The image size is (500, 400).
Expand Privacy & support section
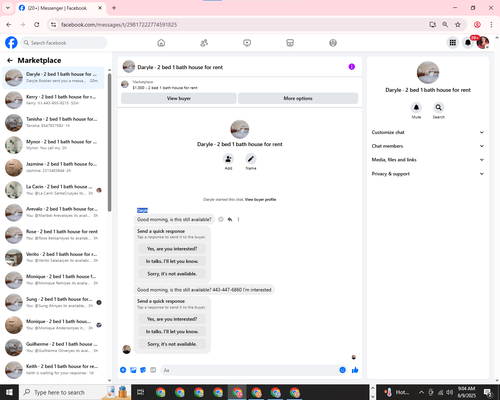click(428, 174)
